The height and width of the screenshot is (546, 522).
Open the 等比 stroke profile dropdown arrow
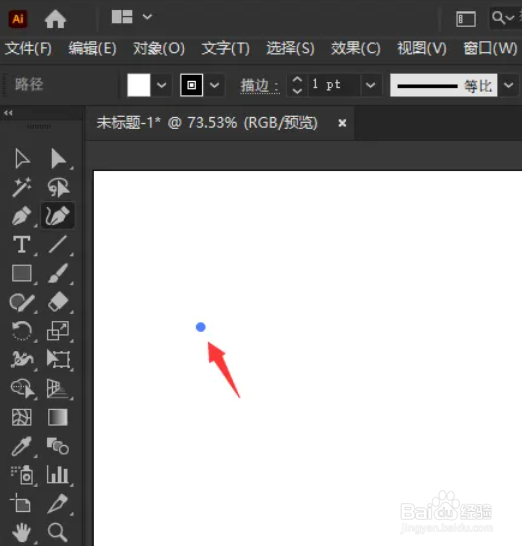pos(509,85)
